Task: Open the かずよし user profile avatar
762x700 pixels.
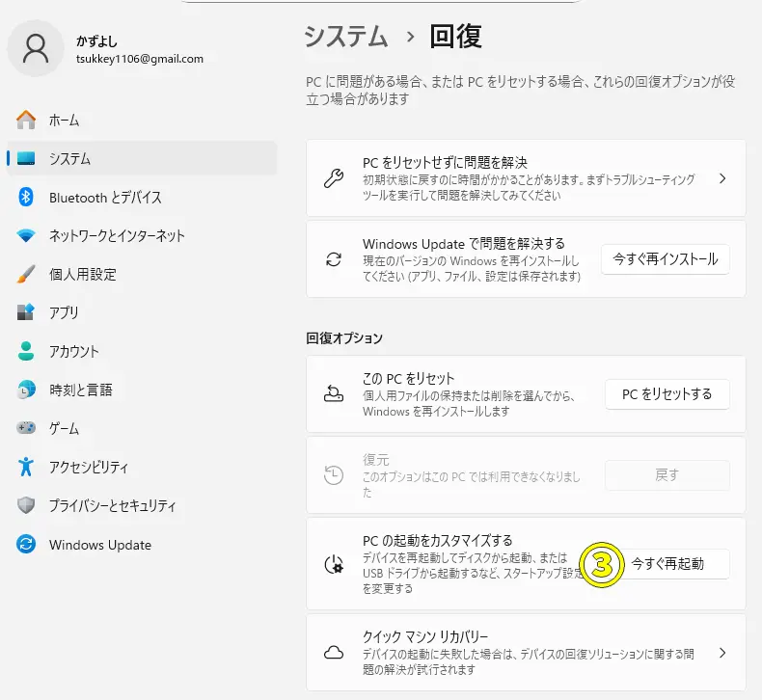Action: tap(36, 49)
